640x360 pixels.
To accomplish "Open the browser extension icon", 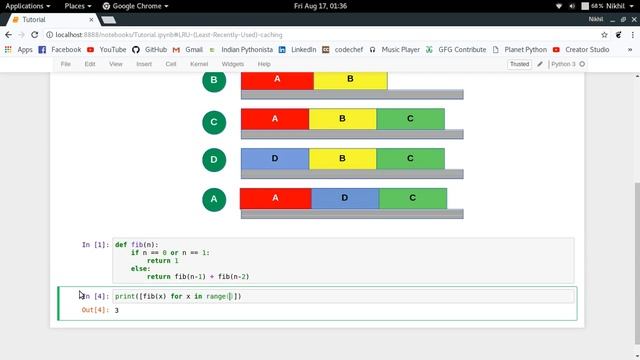I will [618, 35].
